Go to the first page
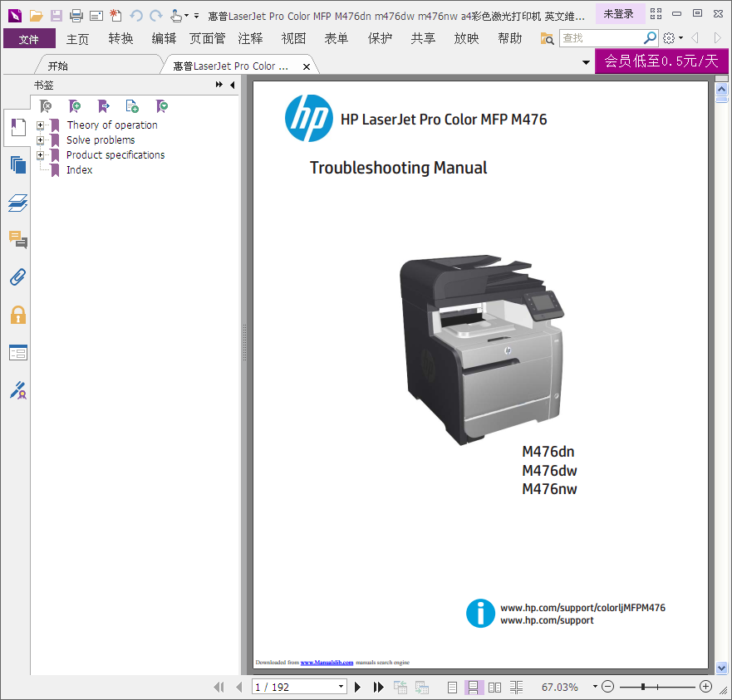 [x=219, y=687]
